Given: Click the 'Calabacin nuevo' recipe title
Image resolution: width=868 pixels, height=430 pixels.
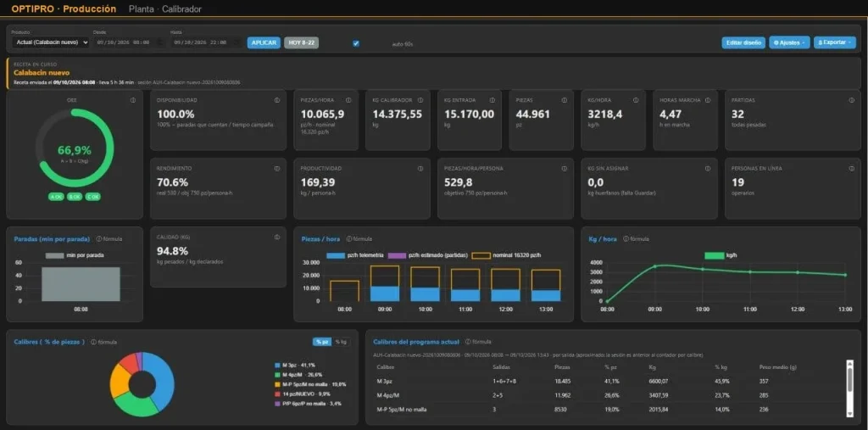Looking at the screenshot, I should [42, 73].
